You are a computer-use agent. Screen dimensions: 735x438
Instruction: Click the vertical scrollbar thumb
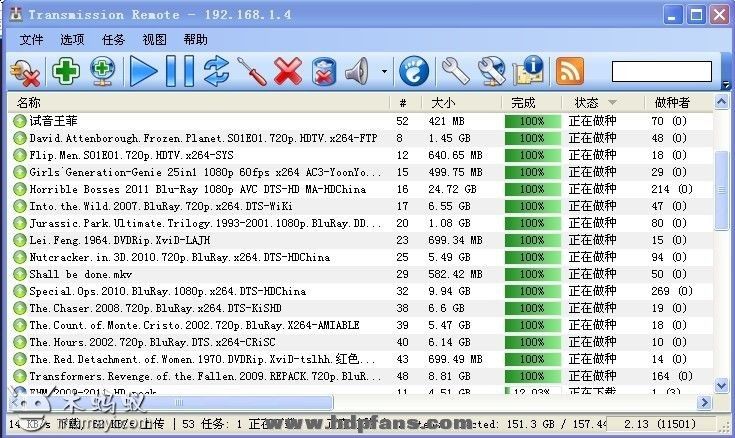point(721,190)
